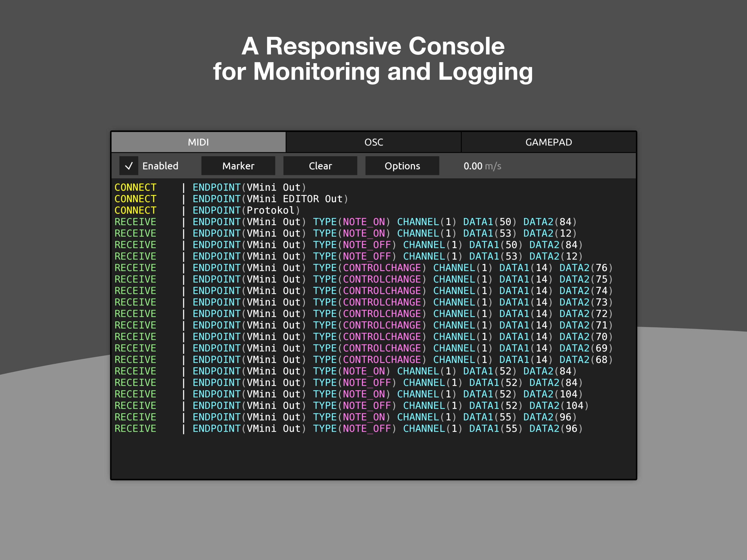Click the Clear button

click(x=320, y=166)
